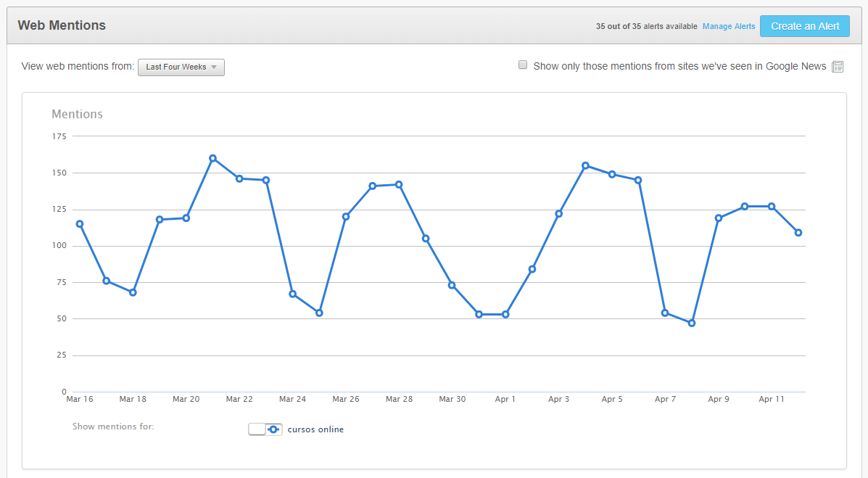Enable Google News mentions filtering checkbox
Screen dimensions: 868x478
pos(523,65)
